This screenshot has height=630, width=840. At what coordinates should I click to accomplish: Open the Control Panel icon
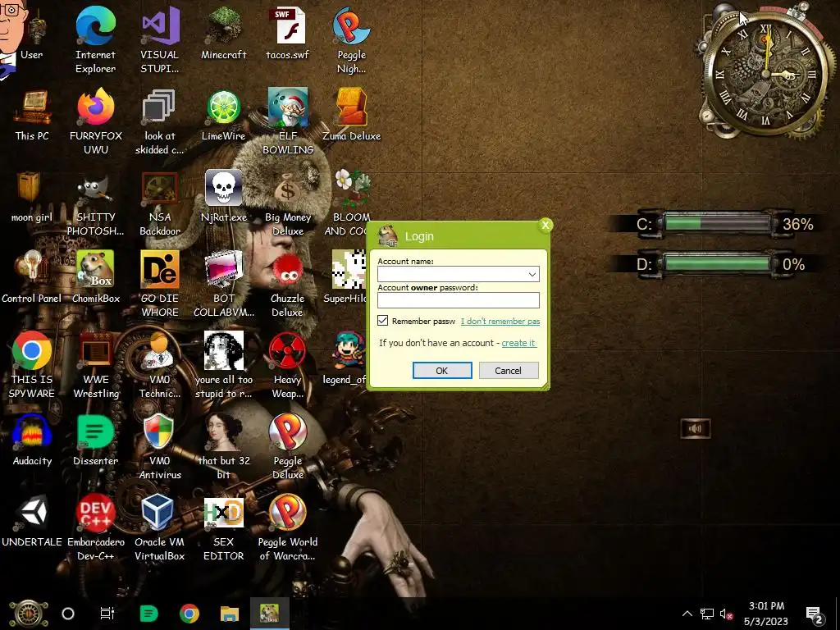[x=32, y=276]
